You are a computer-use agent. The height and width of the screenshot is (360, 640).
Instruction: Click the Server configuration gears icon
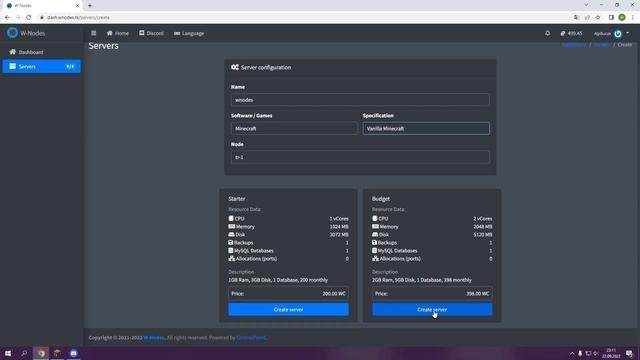click(235, 67)
